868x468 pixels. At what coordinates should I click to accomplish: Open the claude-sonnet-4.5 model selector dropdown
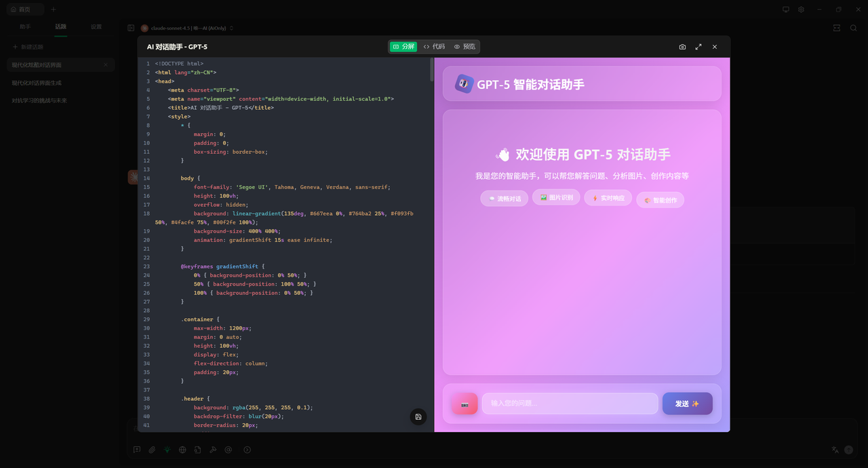(187, 28)
